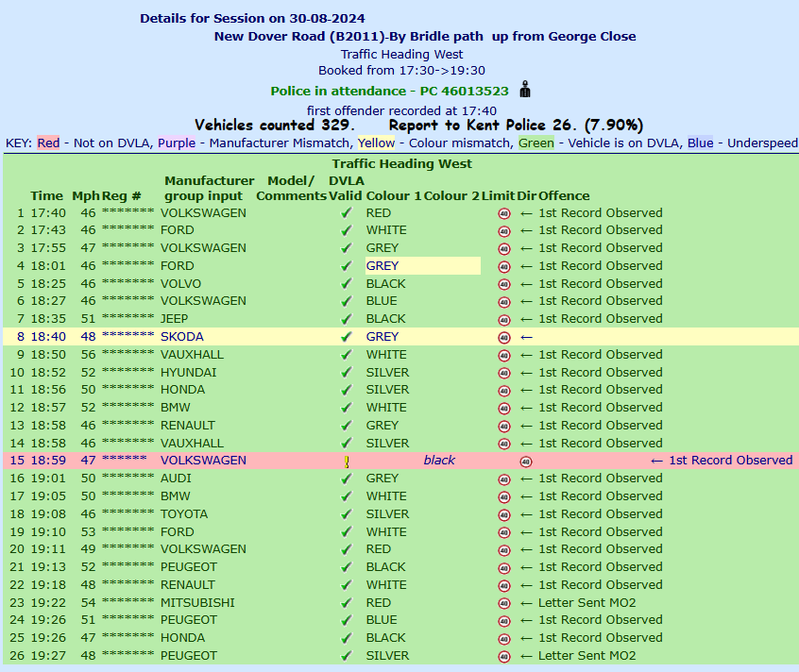Click the DVLA Valid column header
The image size is (799, 672).
[x=346, y=189]
